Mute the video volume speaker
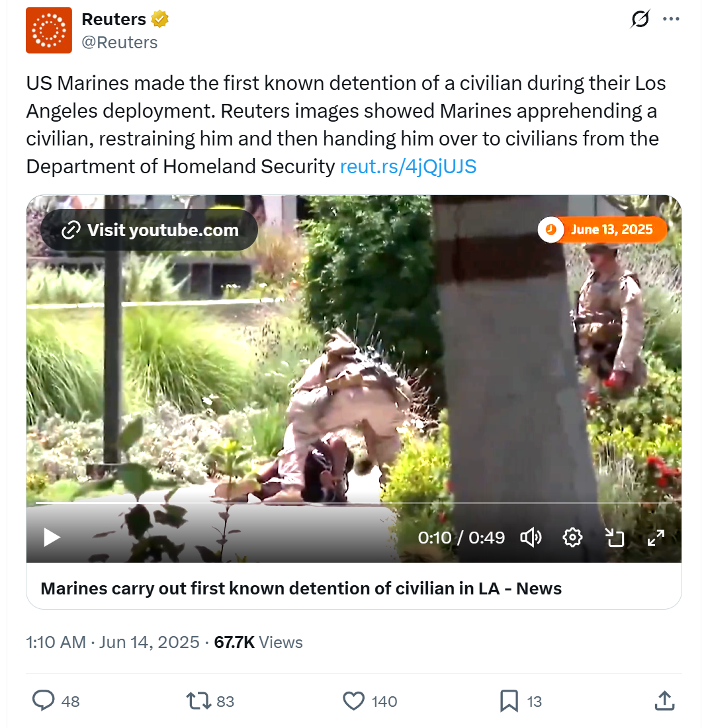This screenshot has height=728, width=704. click(531, 537)
